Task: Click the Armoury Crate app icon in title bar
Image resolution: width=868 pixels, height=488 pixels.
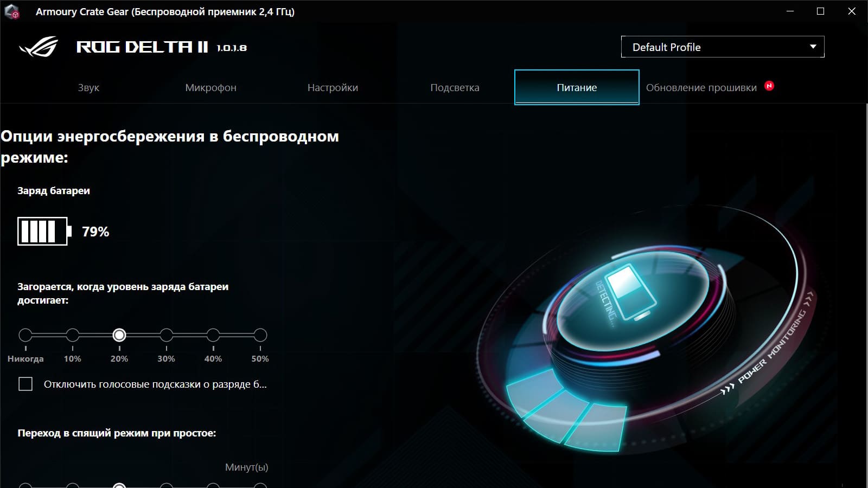Action: [11, 11]
